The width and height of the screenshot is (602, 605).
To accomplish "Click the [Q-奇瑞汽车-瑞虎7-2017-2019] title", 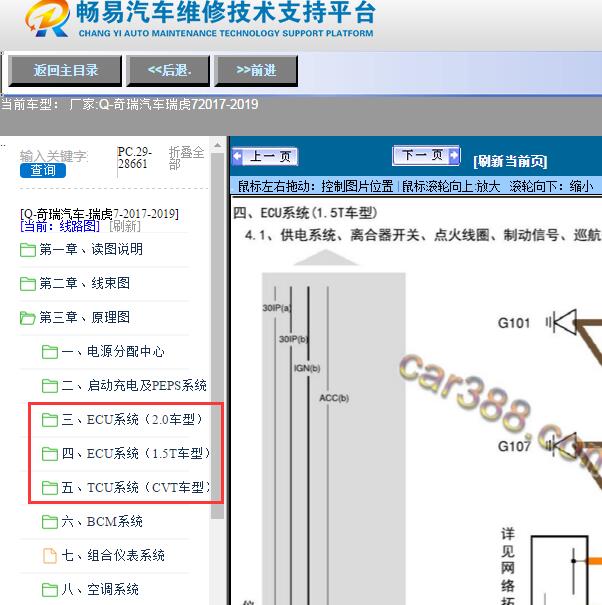I will [99, 213].
